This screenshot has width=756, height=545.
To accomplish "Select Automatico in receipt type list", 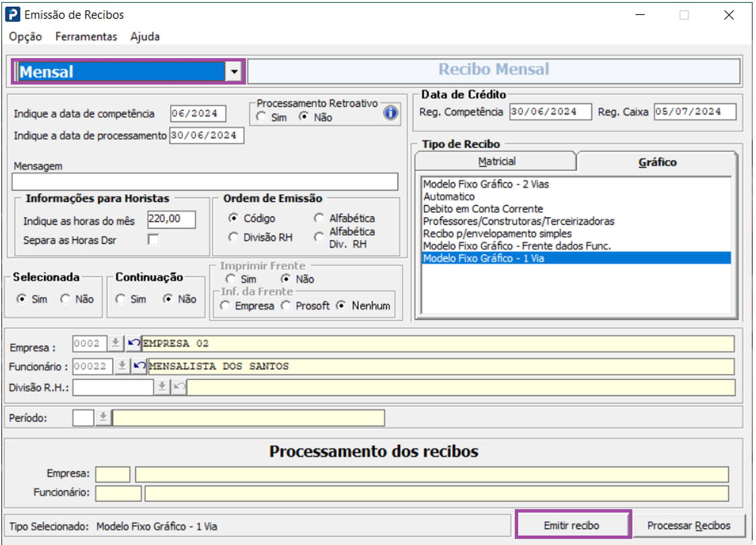I will pos(449,197).
